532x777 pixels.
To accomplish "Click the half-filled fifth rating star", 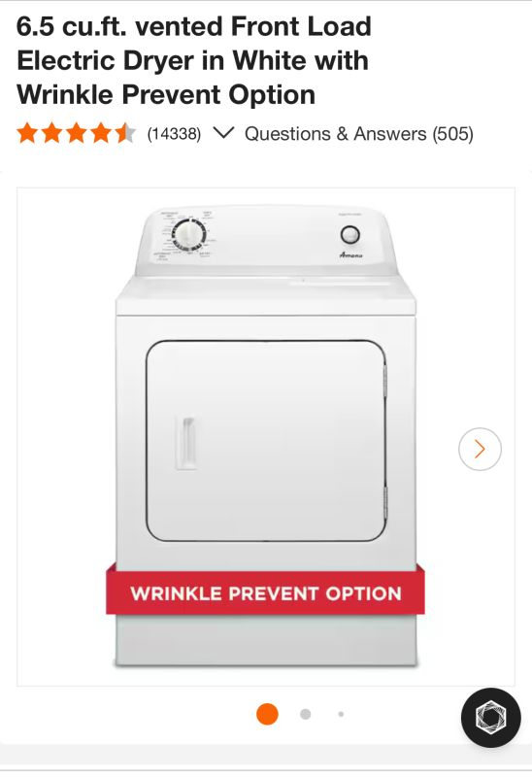I will (124, 133).
